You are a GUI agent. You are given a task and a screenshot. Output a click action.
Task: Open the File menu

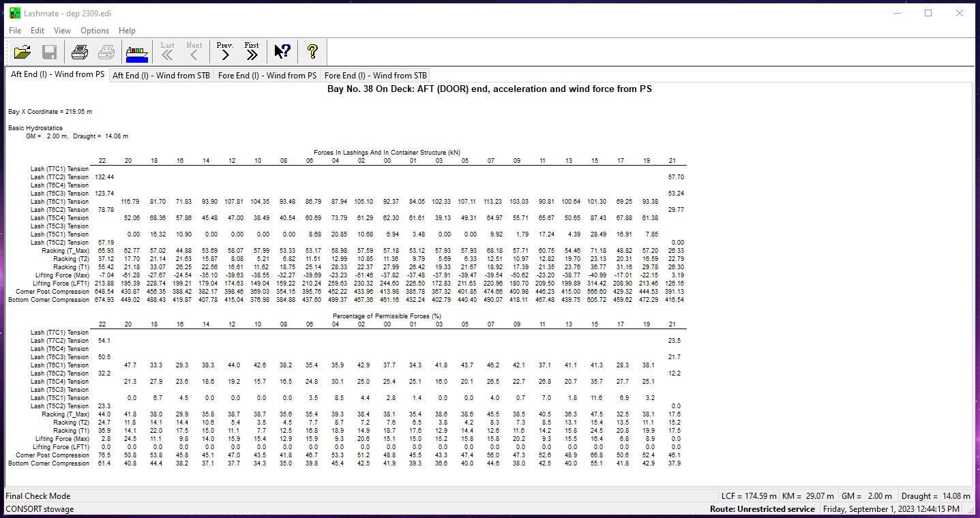click(15, 31)
